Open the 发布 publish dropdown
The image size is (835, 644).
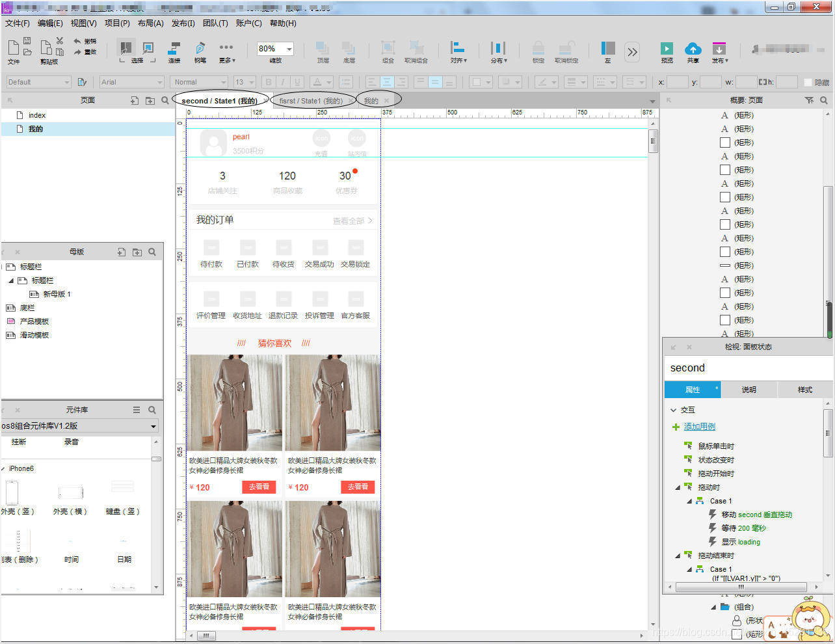[719, 51]
